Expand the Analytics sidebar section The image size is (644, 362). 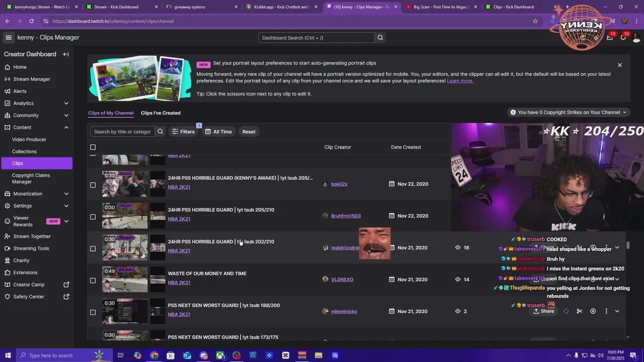point(66,103)
